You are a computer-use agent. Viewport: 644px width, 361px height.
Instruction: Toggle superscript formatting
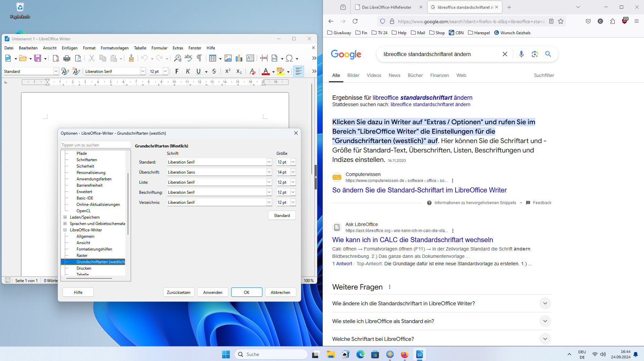click(228, 72)
